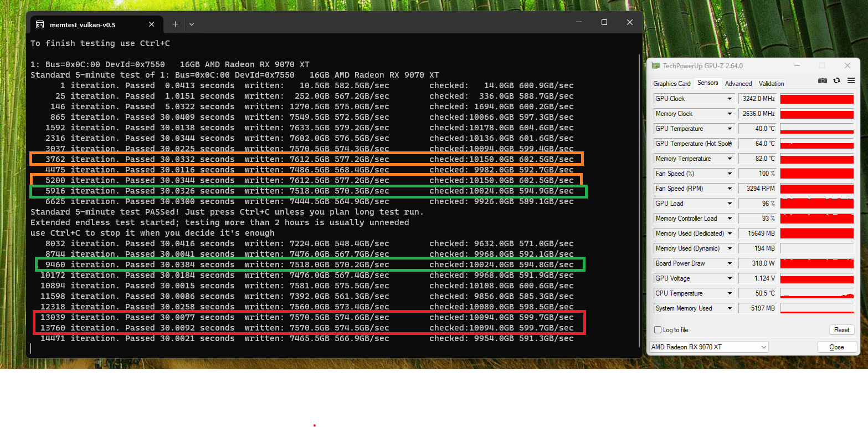Open the Memory Temperature sensor dropdown

coord(730,159)
